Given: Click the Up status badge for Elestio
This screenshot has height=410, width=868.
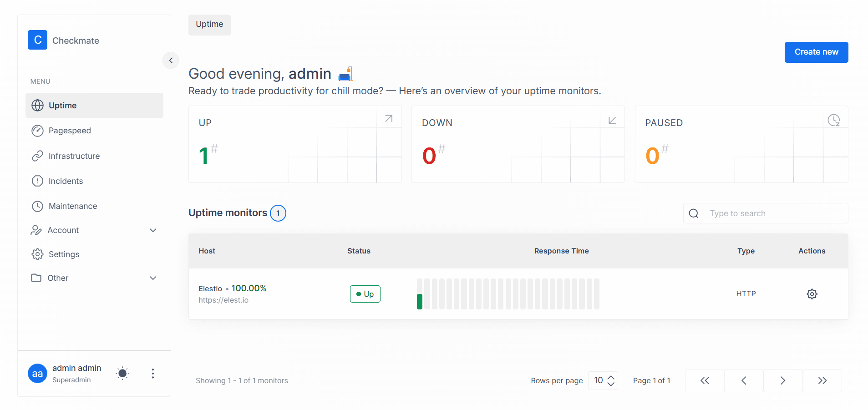Looking at the screenshot, I should (x=365, y=294).
